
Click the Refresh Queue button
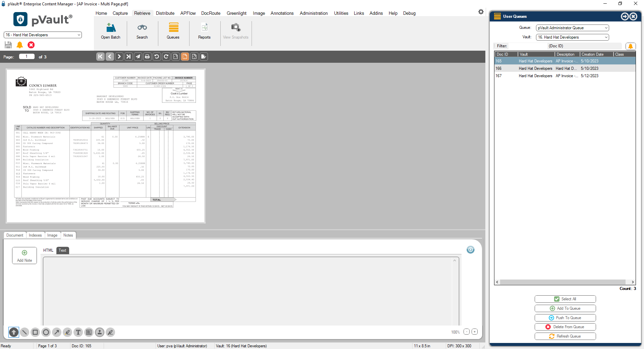(x=565, y=336)
